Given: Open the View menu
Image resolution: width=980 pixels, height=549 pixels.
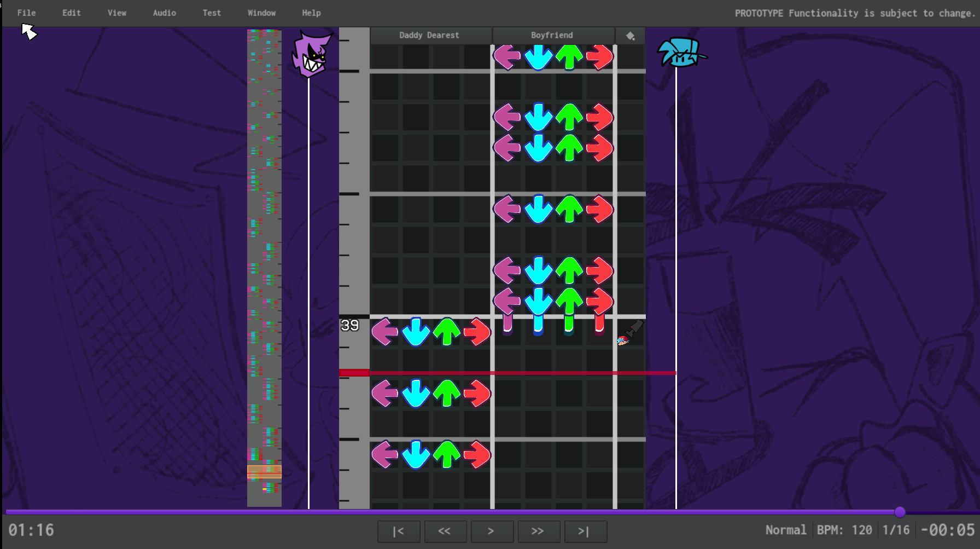Looking at the screenshot, I should [116, 13].
